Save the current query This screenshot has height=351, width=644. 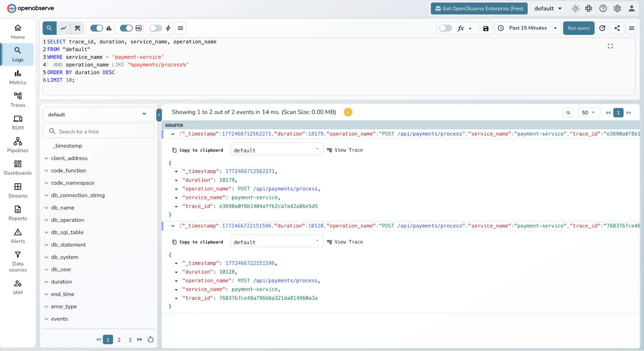(x=485, y=28)
